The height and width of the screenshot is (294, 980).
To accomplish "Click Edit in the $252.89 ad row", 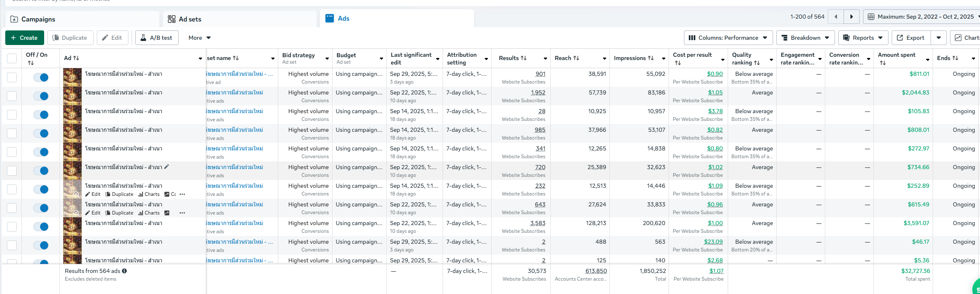I will [93, 194].
